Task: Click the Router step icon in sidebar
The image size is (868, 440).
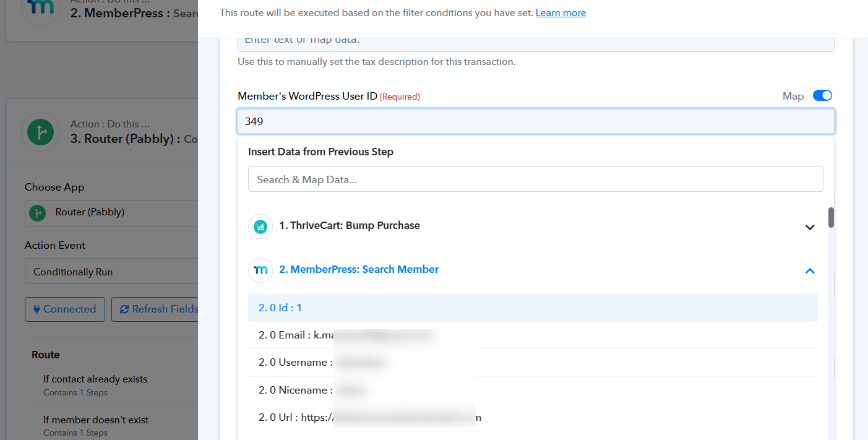Action: [x=40, y=132]
